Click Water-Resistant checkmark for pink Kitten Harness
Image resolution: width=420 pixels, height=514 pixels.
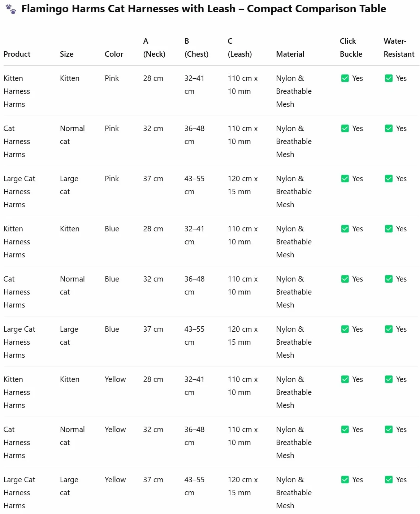tap(389, 78)
